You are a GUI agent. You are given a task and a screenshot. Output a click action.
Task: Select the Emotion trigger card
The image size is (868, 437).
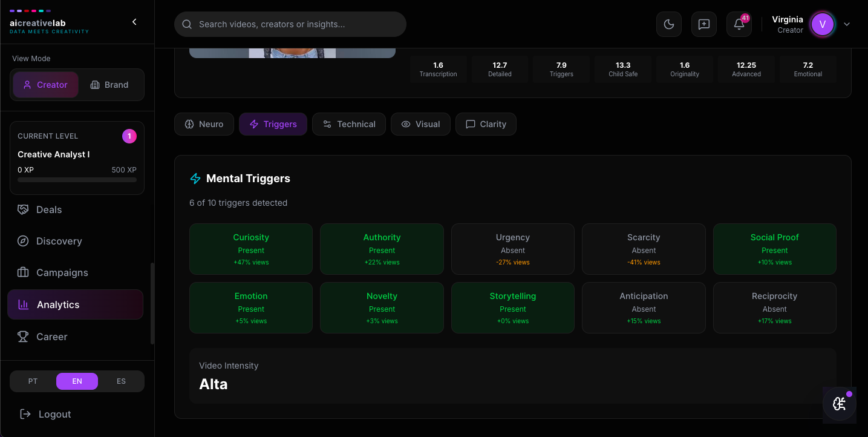(251, 307)
